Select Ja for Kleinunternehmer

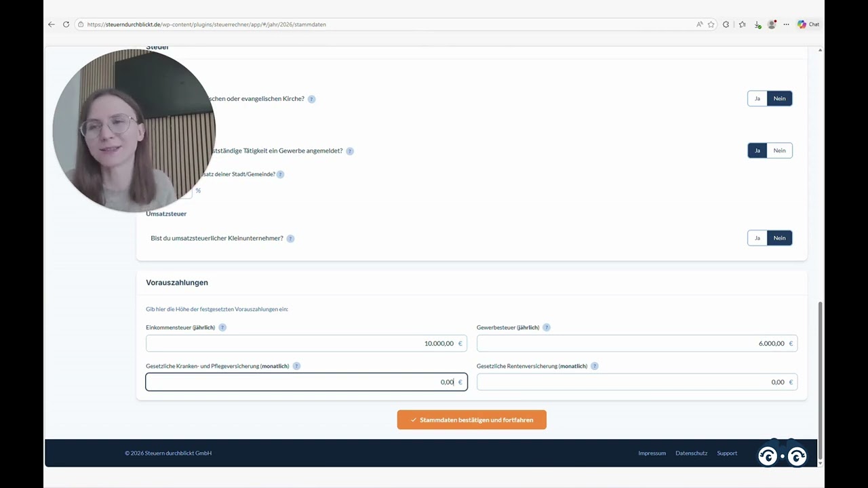click(x=757, y=238)
